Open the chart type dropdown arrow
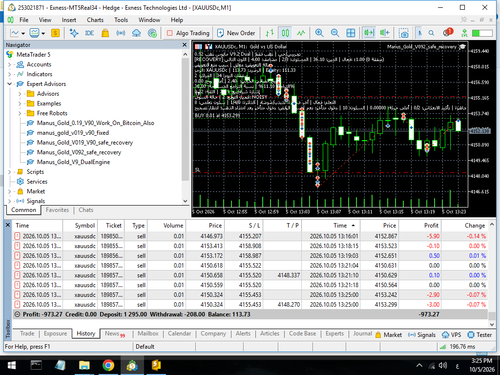Viewport: 500px width, 375px height. (23, 33)
